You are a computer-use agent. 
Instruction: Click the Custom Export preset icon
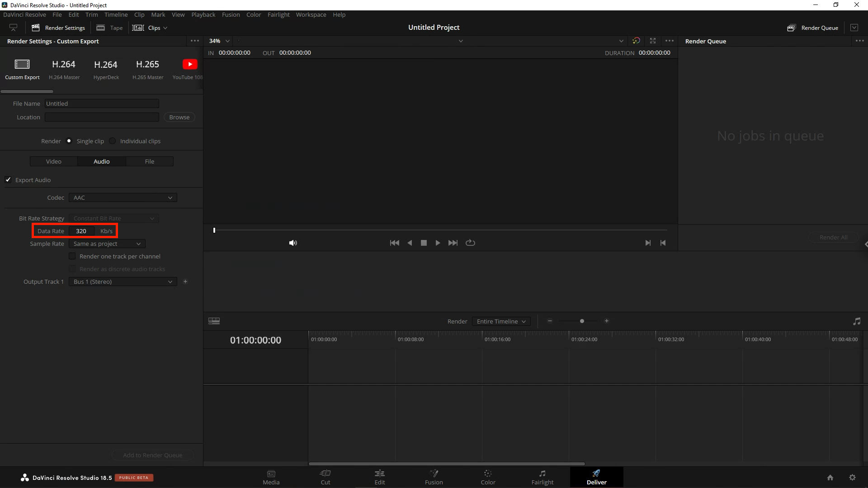pyautogui.click(x=22, y=64)
